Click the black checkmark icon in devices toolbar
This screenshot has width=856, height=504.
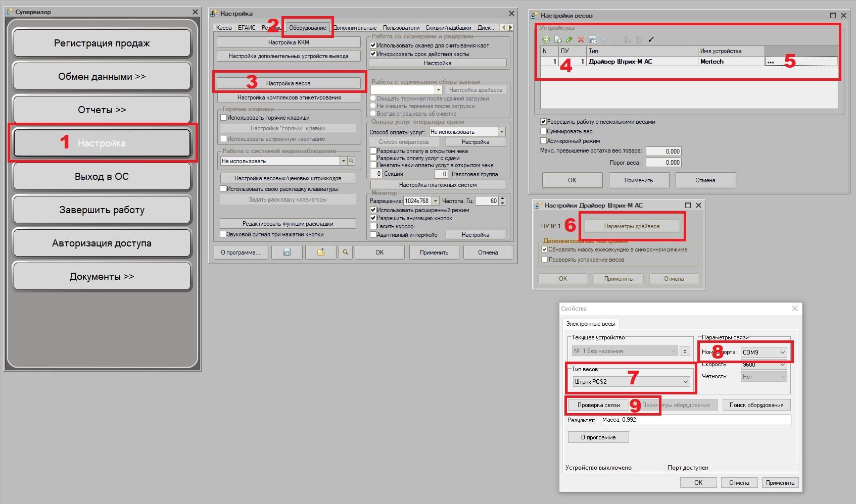651,39
